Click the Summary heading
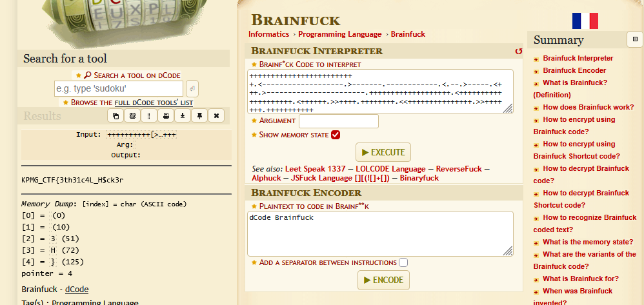This screenshot has width=644, height=305. 558,40
